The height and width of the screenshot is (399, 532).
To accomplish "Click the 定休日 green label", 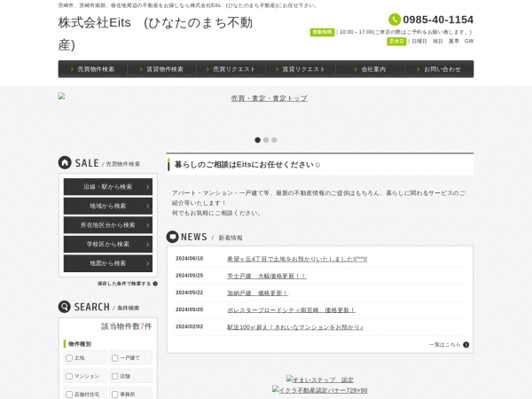I will pos(396,42).
